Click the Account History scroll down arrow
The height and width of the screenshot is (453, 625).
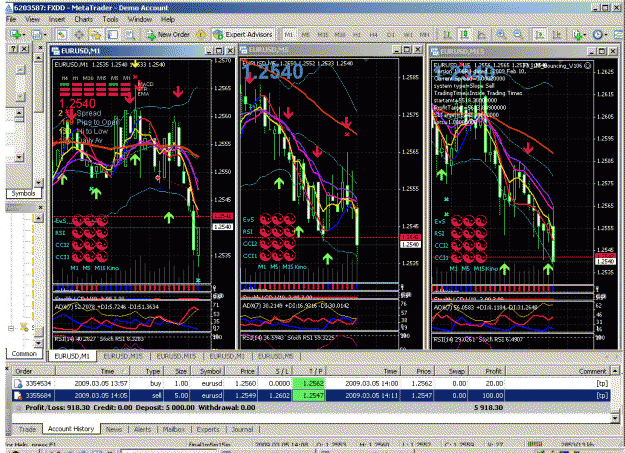click(615, 418)
